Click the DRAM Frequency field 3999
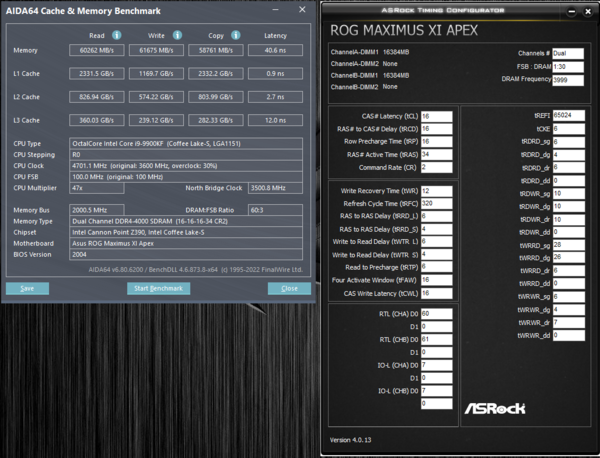 568,80
